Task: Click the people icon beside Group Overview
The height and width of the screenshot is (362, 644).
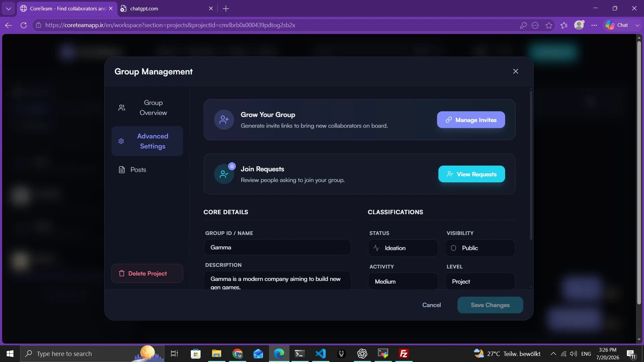Action: (x=122, y=108)
